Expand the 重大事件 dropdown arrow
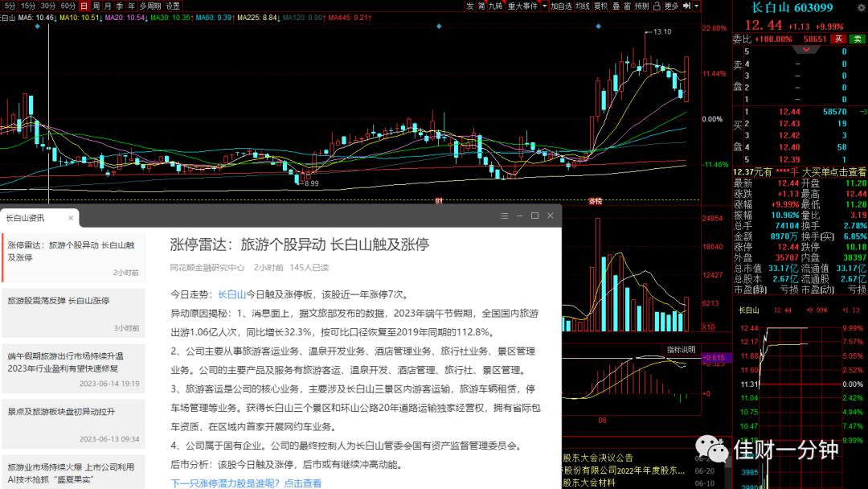 click(x=544, y=6)
